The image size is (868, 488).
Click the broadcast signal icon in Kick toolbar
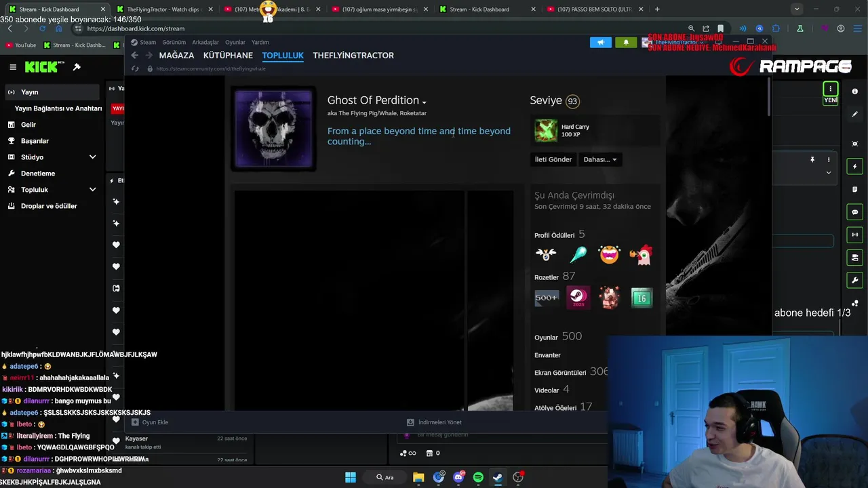(854, 235)
